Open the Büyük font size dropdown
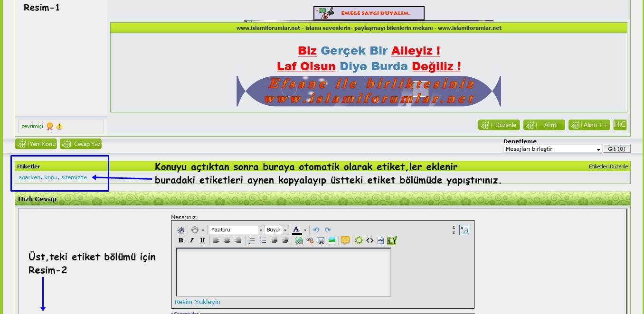The image size is (644, 314). click(277, 230)
